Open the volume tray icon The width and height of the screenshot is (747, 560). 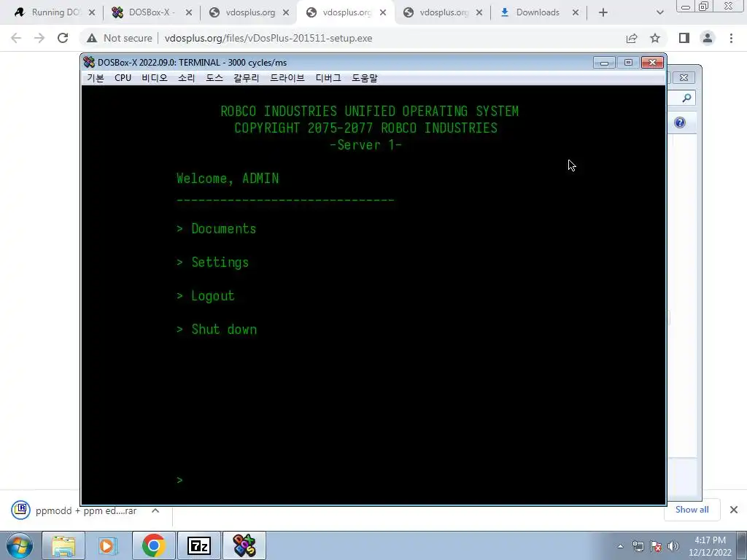[x=673, y=546]
